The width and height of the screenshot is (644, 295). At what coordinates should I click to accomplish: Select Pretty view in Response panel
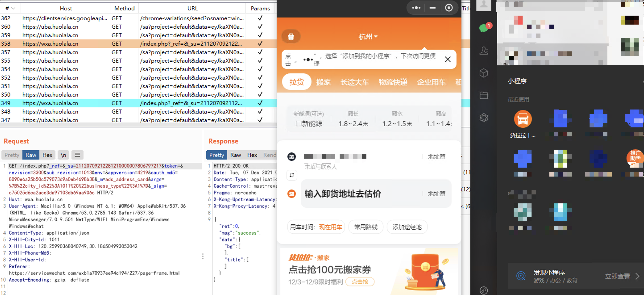click(x=216, y=155)
